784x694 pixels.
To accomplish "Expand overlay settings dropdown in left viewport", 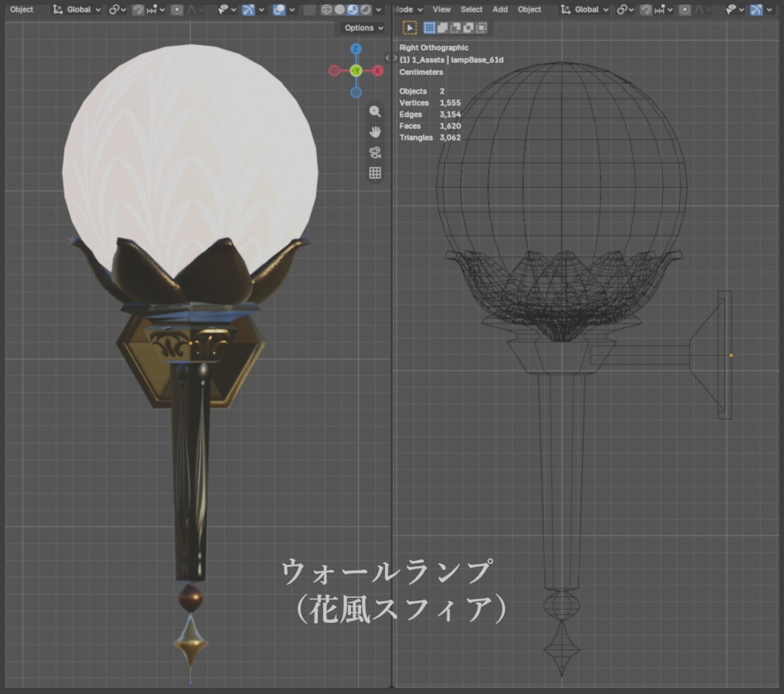I will click(x=292, y=9).
